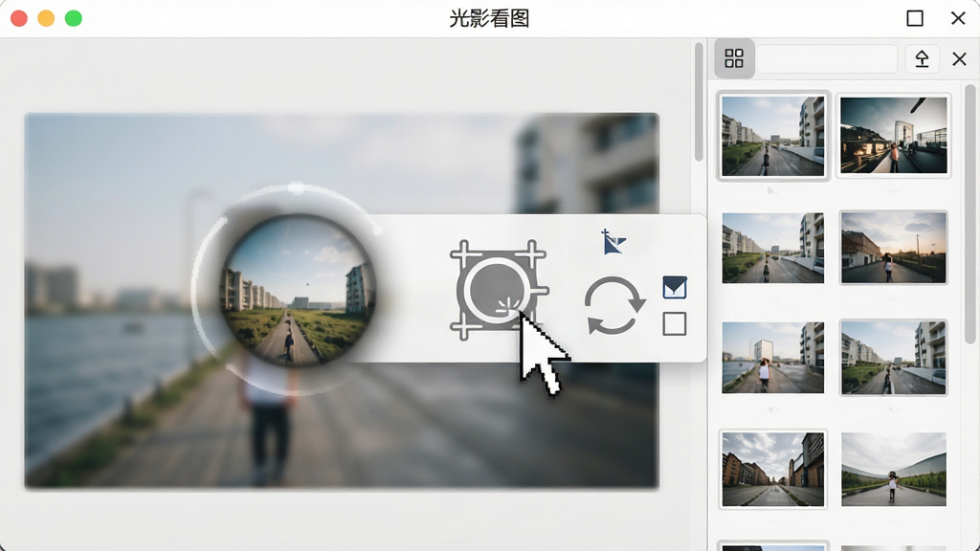Uncheck the checked checkbox beside rotate icon
Screen dimensions: 980x551
point(675,287)
